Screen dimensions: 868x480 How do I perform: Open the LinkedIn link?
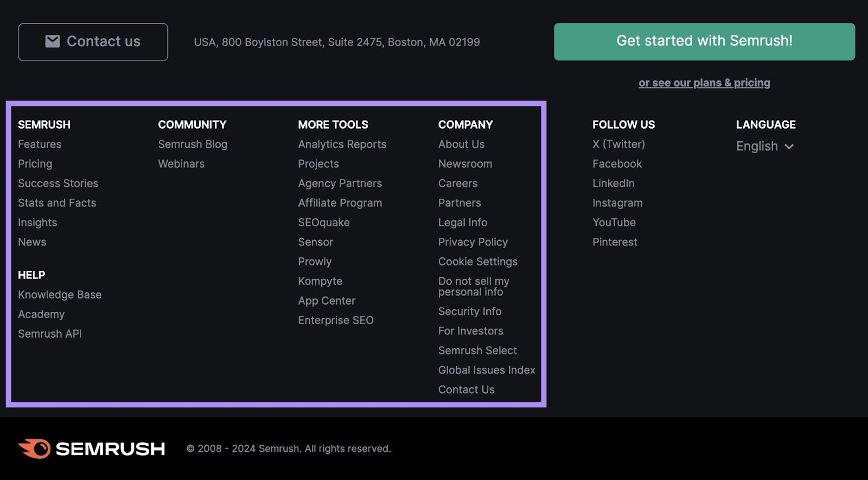[x=614, y=183]
